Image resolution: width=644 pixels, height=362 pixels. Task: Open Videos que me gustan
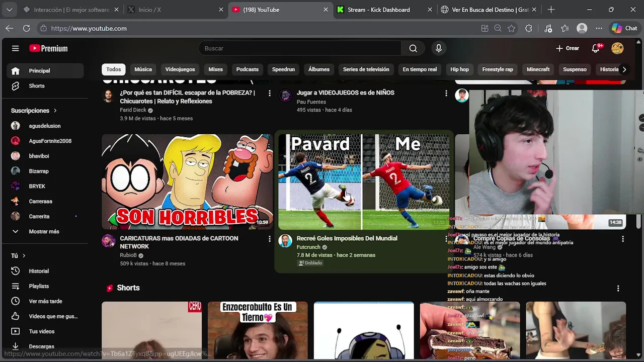click(x=45, y=316)
